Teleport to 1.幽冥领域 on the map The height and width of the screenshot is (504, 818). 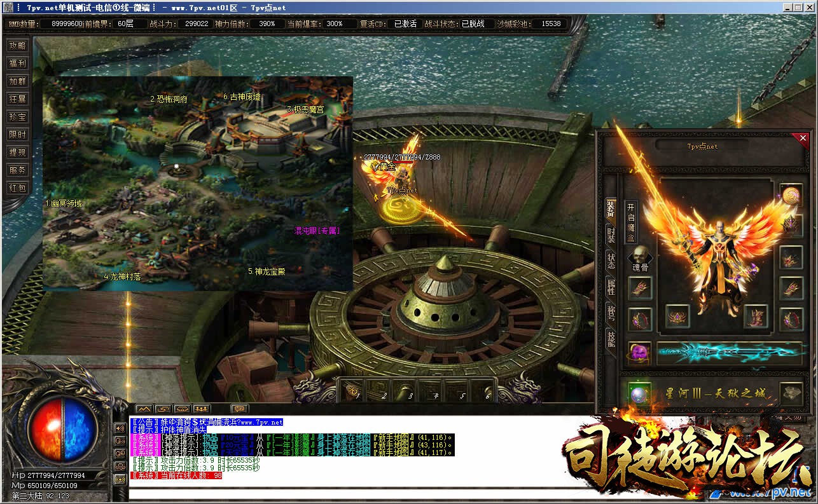(x=63, y=203)
